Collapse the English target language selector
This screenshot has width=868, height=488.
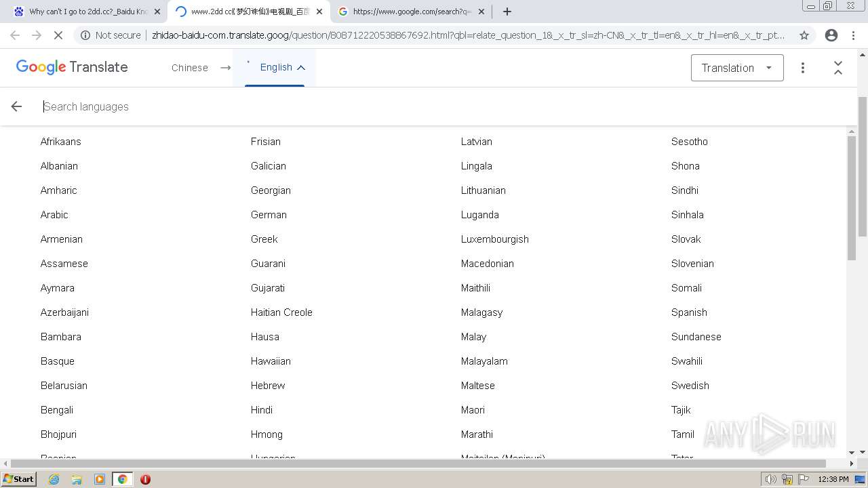coord(282,67)
